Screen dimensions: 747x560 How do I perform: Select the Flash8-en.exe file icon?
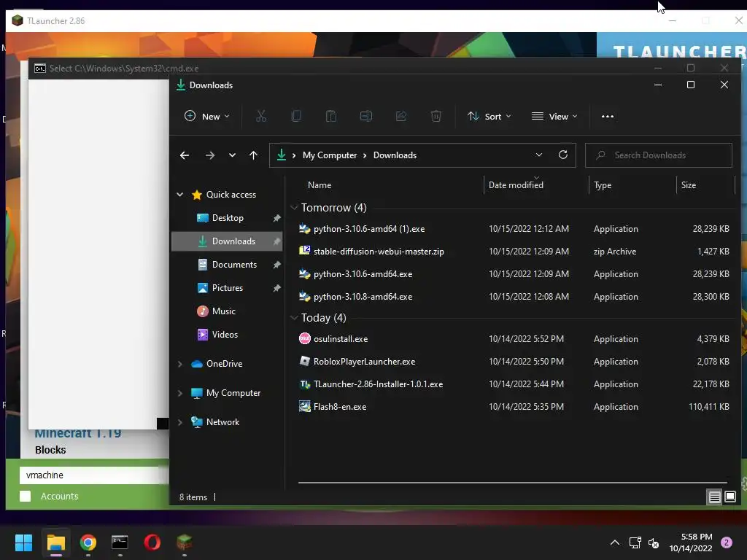304,407
